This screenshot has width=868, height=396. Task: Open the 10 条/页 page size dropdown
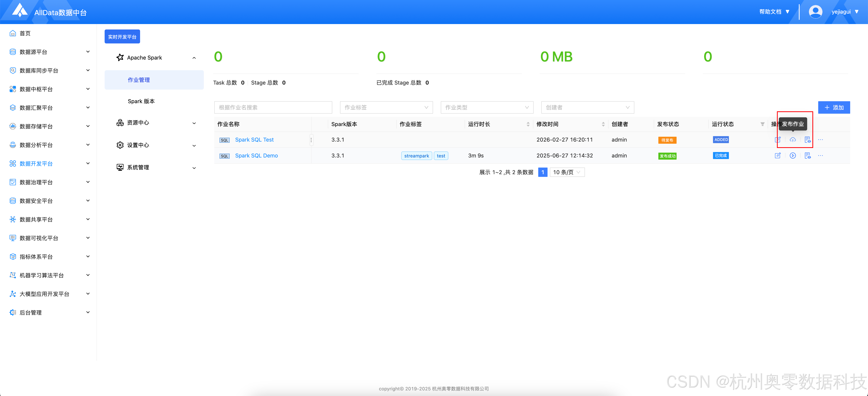point(567,172)
